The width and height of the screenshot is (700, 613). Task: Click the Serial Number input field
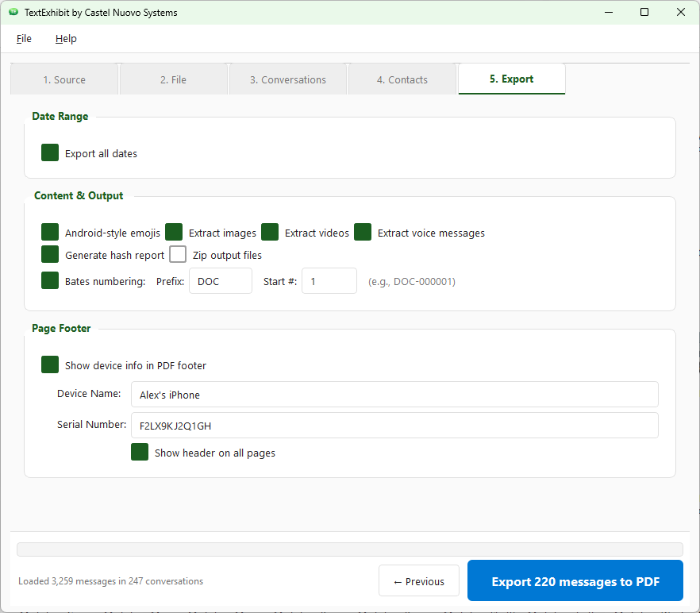coord(394,426)
